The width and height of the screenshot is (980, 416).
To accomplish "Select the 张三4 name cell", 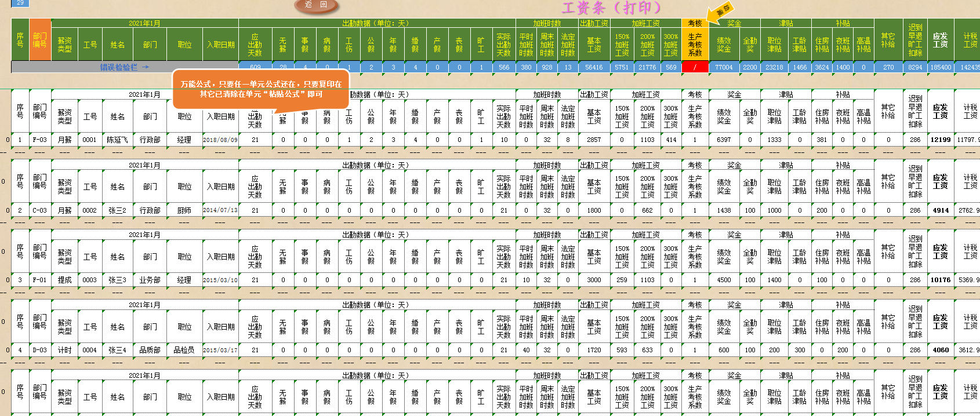I will coord(117,350).
